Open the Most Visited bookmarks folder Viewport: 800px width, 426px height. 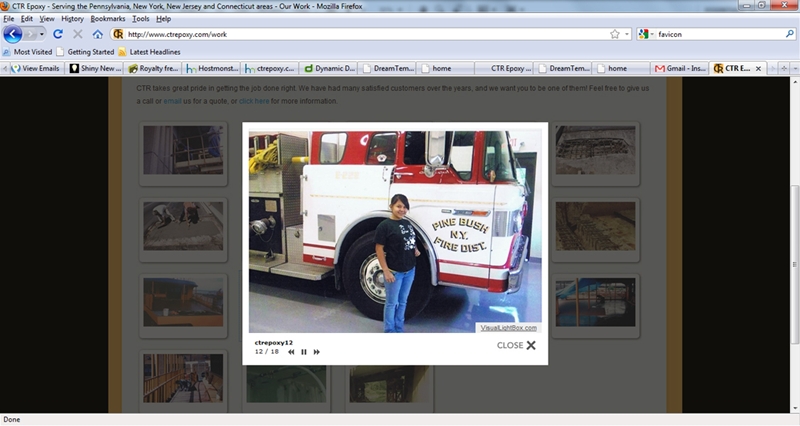pyautogui.click(x=28, y=52)
